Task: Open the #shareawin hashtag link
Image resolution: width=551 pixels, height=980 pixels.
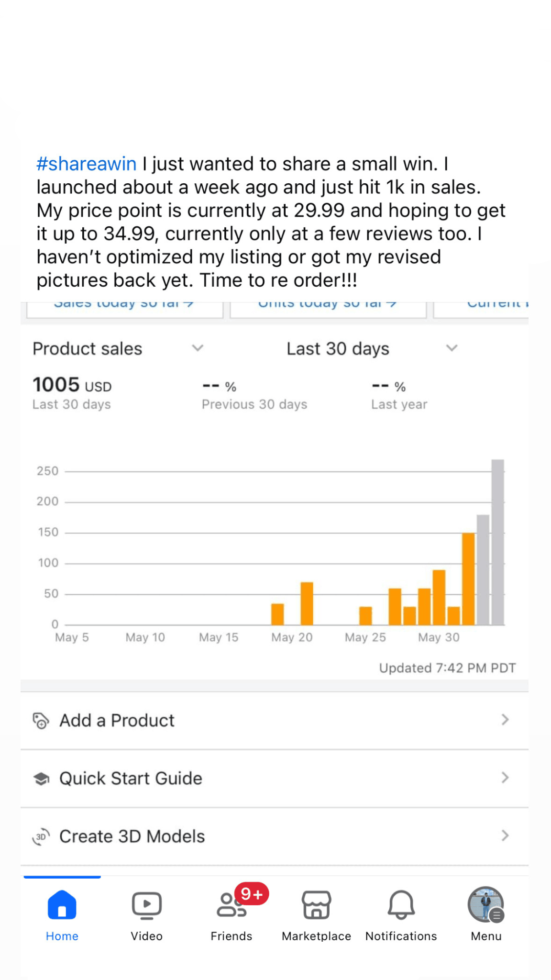Action: 87,164
